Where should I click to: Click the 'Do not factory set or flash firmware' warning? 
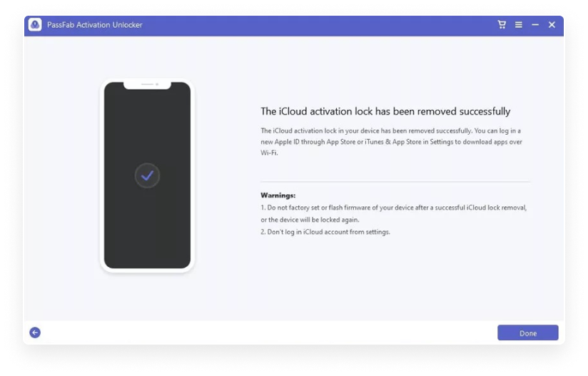(x=394, y=208)
